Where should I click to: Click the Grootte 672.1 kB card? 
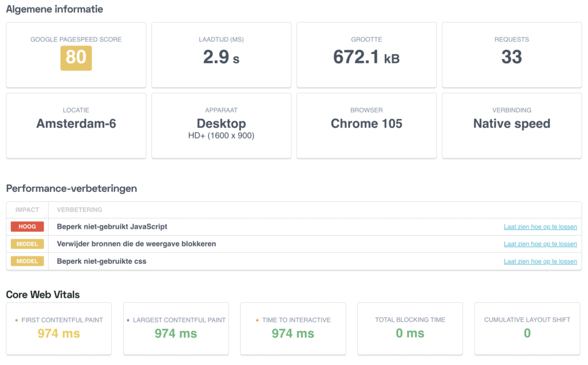point(366,55)
